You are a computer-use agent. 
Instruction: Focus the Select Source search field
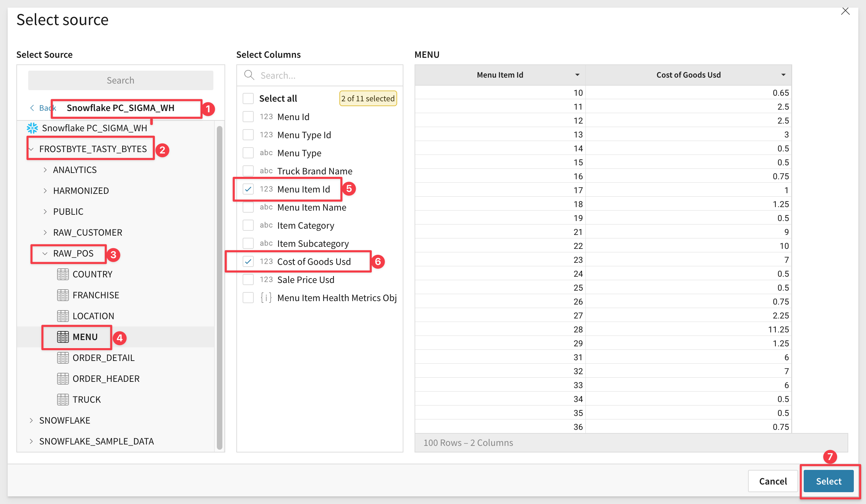120,80
